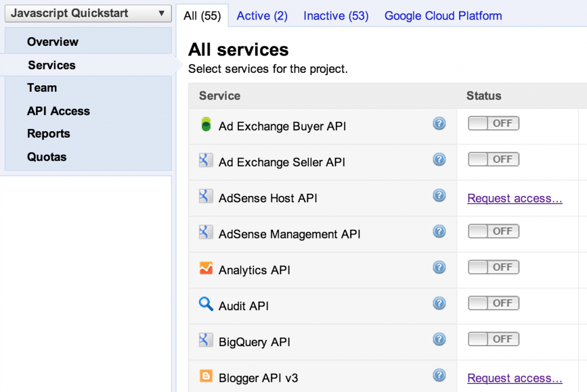Viewport: 587px width, 392px height.
Task: Click the AdSense Management API icon
Action: click(x=206, y=232)
